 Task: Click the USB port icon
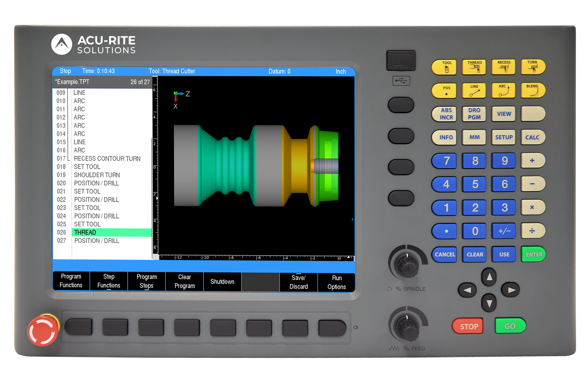[401, 81]
